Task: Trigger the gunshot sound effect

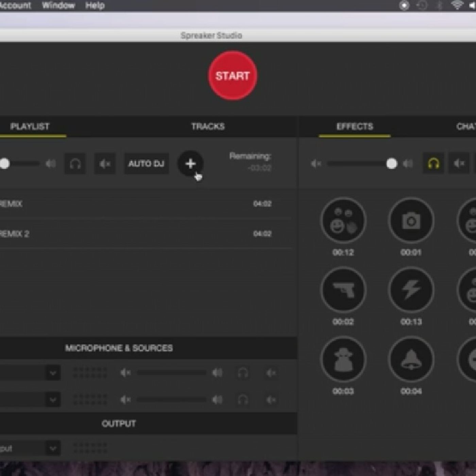Action: [x=343, y=290]
